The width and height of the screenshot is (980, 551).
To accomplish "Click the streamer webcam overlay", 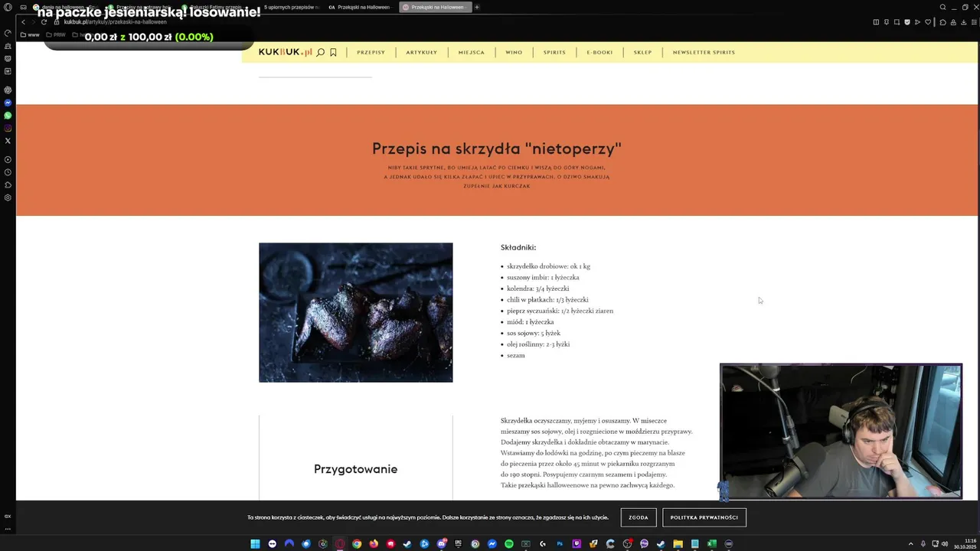I will [841, 431].
